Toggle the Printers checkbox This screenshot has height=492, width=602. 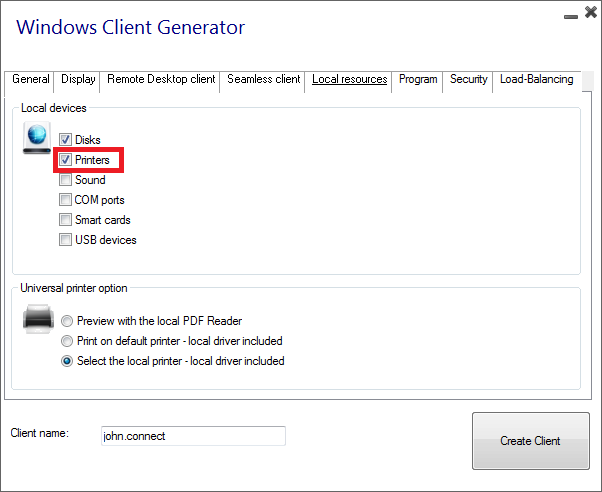pos(66,160)
